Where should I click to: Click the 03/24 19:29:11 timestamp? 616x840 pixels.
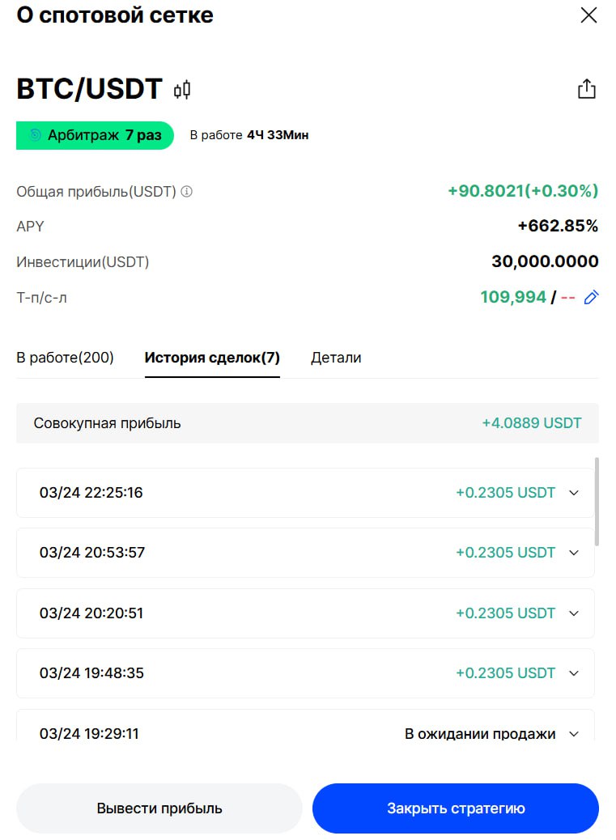(x=89, y=733)
